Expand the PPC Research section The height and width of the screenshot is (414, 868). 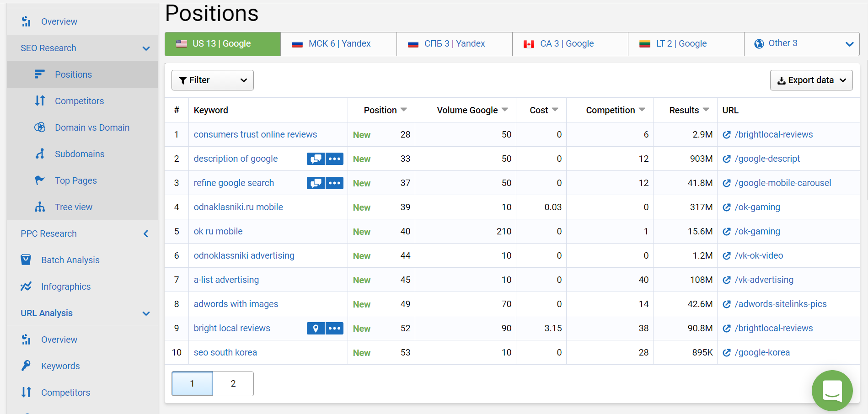coord(146,234)
